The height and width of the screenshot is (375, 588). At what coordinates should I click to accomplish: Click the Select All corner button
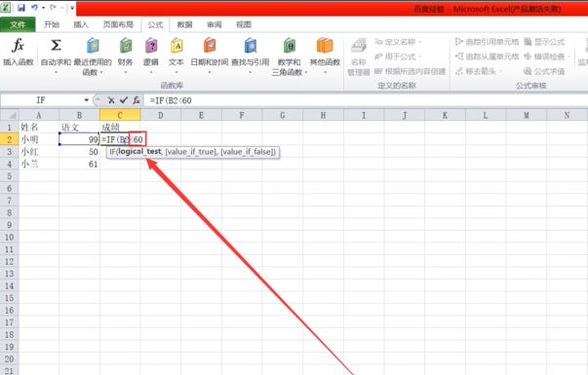pos(10,115)
